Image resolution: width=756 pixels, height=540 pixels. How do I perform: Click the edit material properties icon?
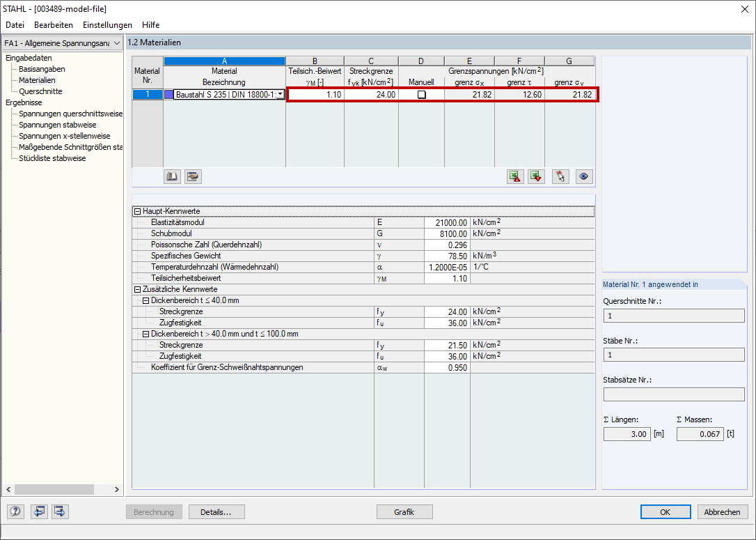[x=193, y=176]
